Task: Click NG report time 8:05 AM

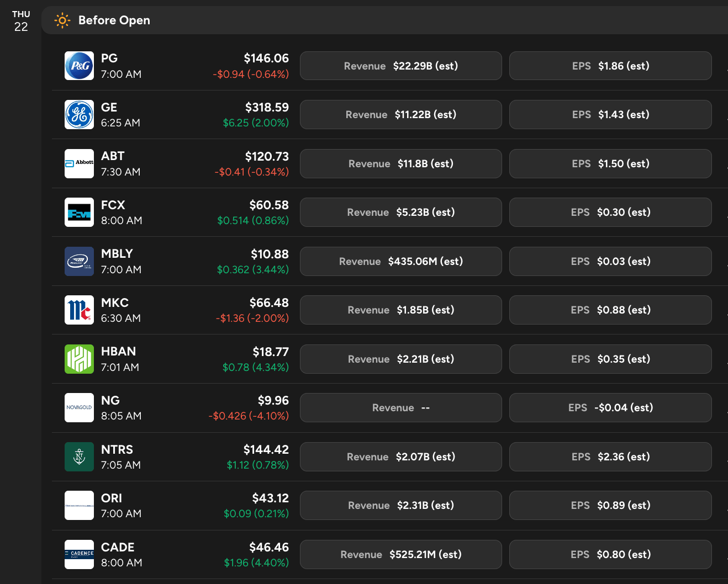Action: tap(122, 416)
